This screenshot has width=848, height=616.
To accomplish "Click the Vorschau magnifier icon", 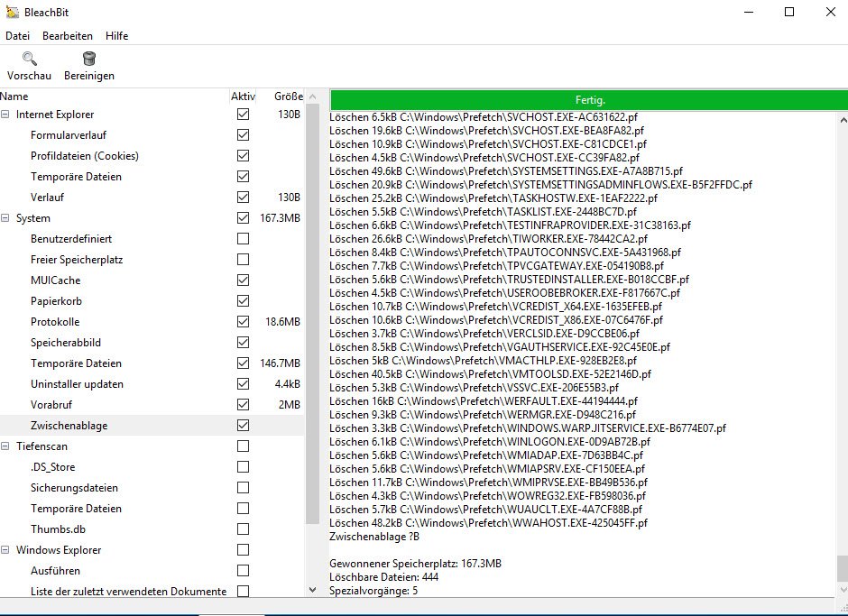I will (x=29, y=58).
